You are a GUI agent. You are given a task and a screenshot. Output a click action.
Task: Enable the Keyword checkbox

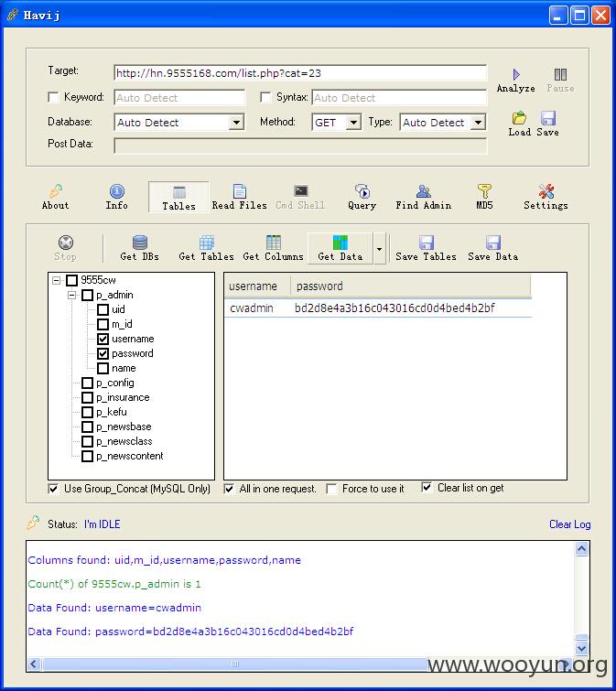tap(53, 97)
